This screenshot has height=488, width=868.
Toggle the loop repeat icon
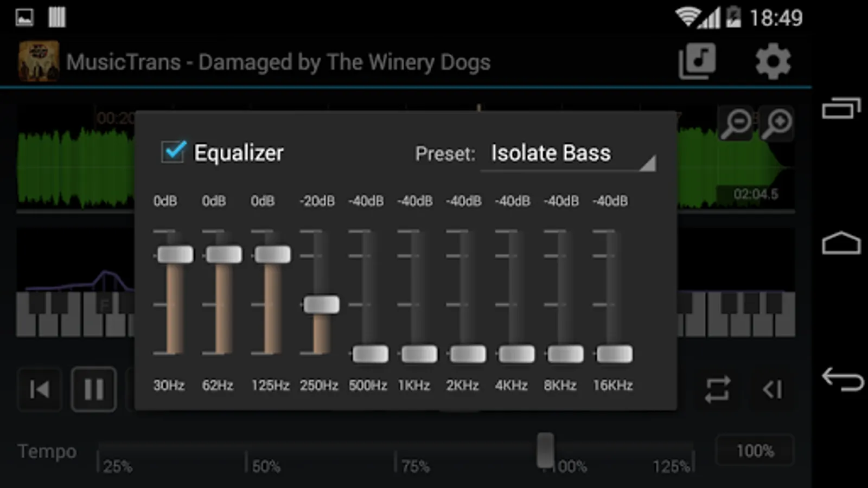pos(717,389)
